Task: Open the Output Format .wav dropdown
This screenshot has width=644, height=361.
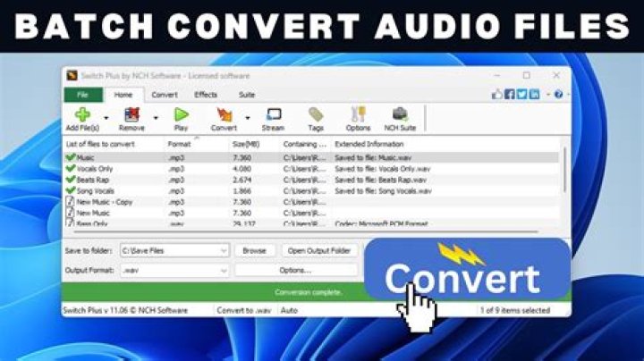Action: [x=224, y=271]
